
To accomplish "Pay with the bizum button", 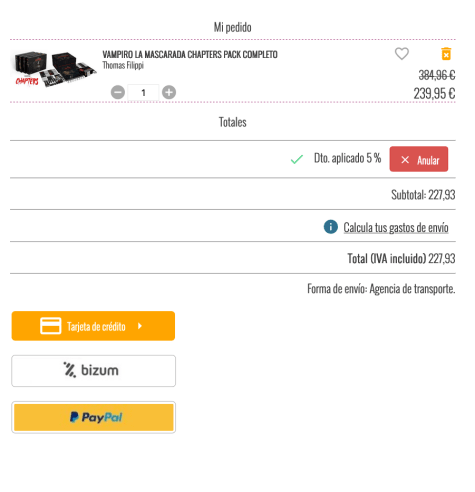I will tap(94, 371).
